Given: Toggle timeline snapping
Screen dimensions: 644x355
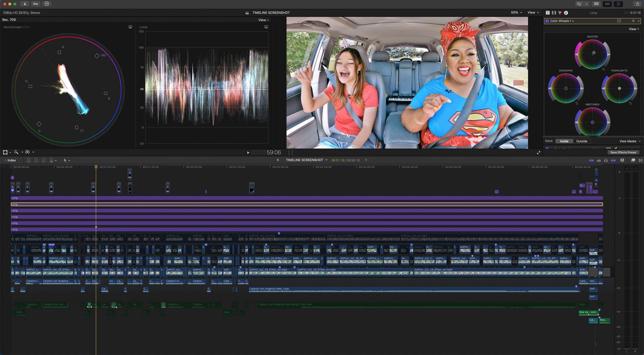Looking at the screenshot, I should click(613, 160).
